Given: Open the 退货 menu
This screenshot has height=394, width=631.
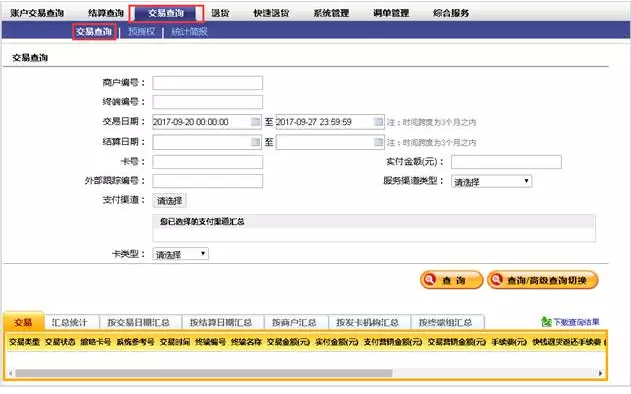Looking at the screenshot, I should click(x=220, y=13).
